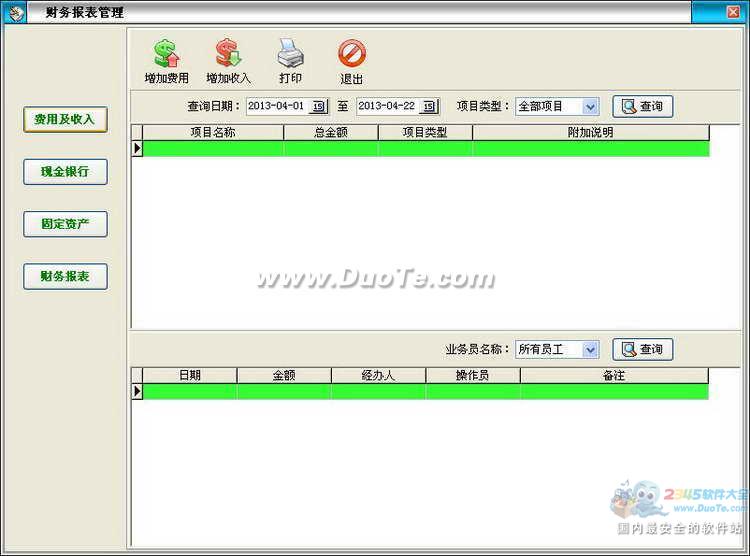Click row indicator arrow in lower table
Screen dimensions: 750x556
pos(137,391)
